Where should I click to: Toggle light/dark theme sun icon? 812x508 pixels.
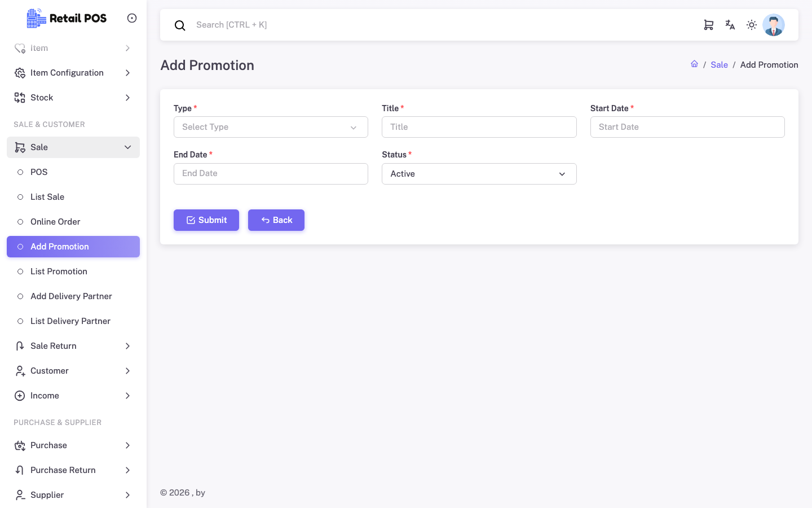coord(752,25)
